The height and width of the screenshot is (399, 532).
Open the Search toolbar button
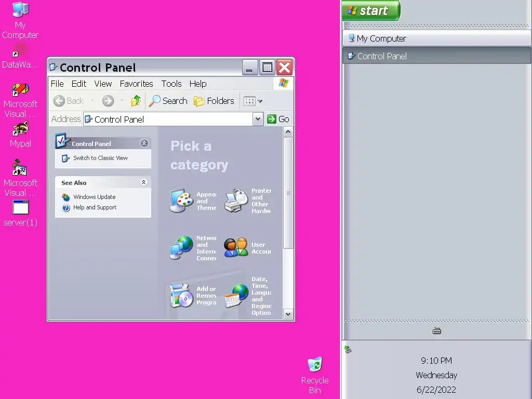pos(168,101)
